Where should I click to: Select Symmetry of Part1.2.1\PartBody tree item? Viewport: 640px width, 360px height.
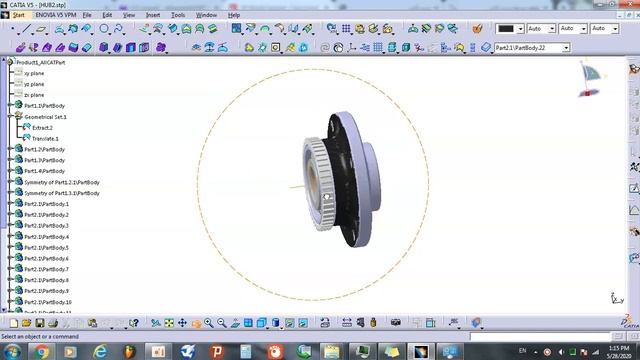(x=62, y=182)
